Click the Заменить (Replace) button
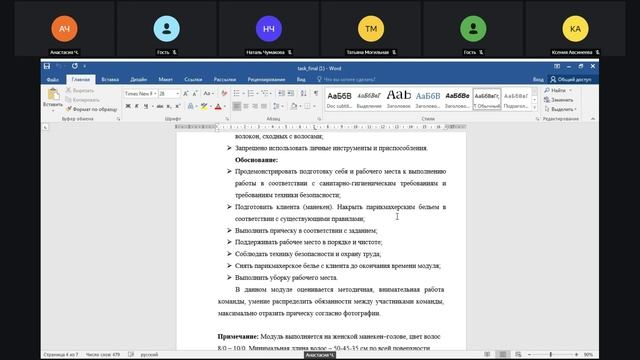The image size is (640, 360). (x=558, y=100)
